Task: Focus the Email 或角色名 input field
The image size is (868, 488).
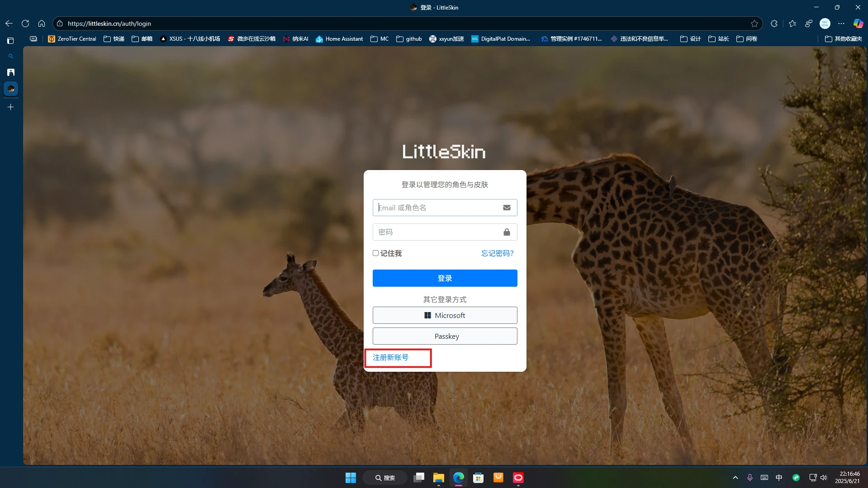Action: pos(445,208)
